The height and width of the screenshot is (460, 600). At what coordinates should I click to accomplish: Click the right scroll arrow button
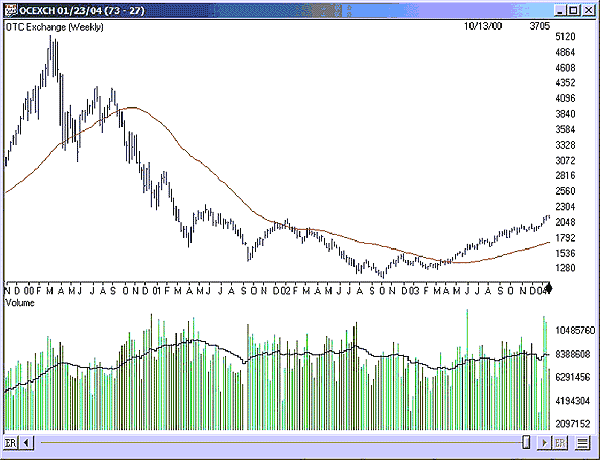click(543, 443)
